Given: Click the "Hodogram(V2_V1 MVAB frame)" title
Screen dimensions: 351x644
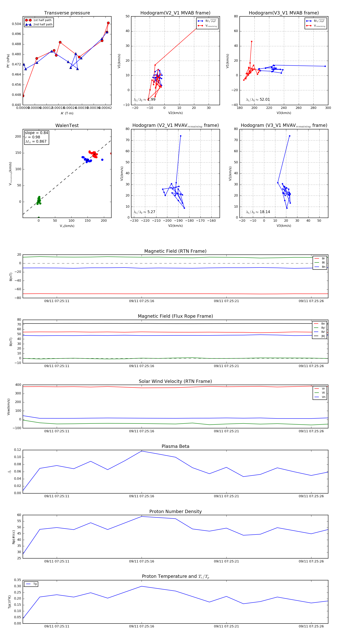Looking at the screenshot, I should pyautogui.click(x=175, y=13).
